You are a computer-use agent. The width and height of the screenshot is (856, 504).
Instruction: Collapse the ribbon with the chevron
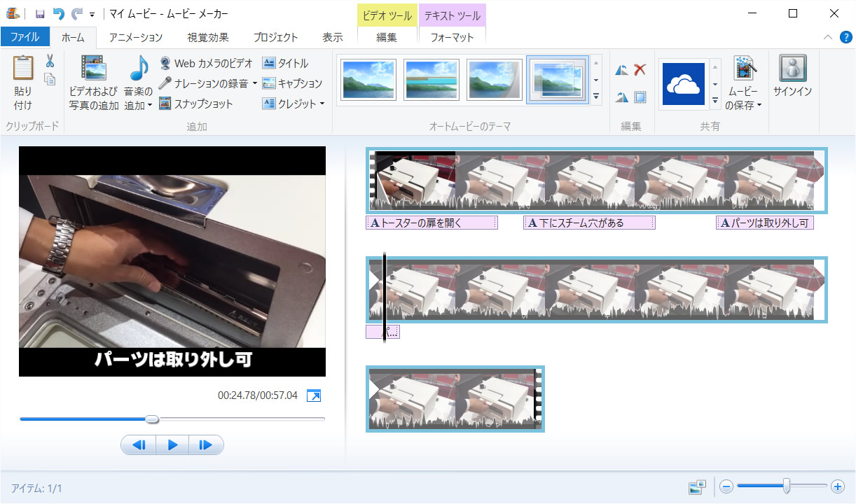pos(828,37)
